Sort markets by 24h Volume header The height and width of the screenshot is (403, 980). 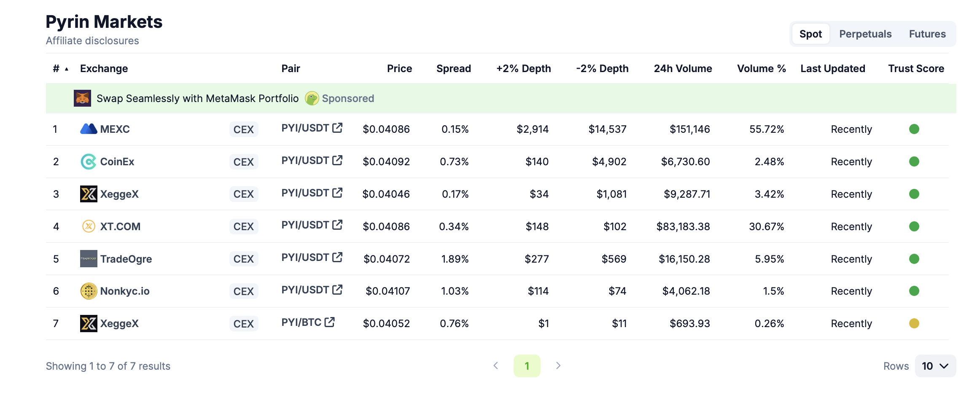[x=682, y=69]
